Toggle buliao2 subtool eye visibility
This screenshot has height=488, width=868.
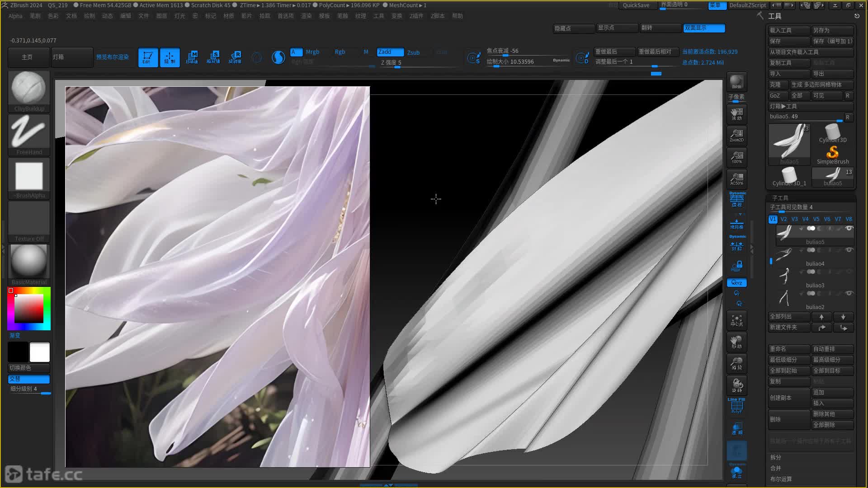849,293
